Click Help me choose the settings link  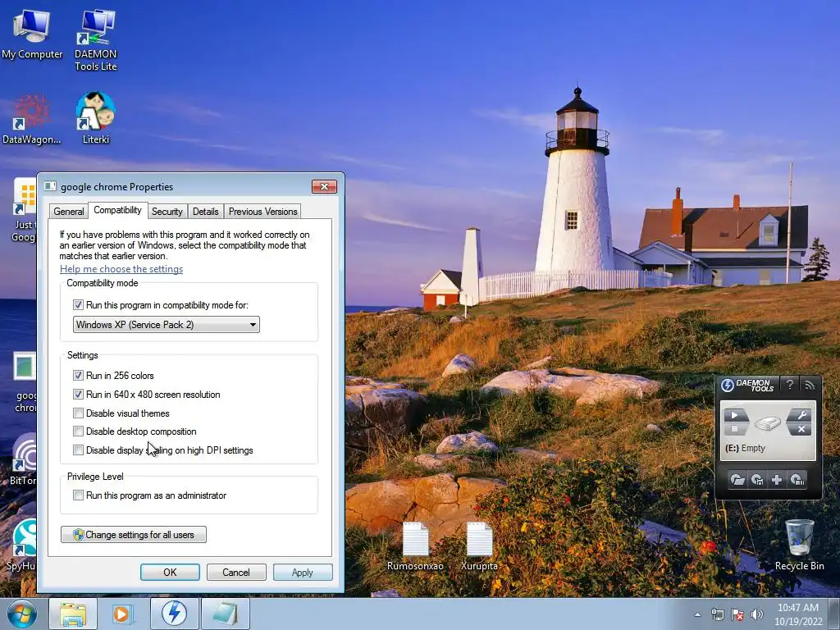pyautogui.click(x=121, y=269)
